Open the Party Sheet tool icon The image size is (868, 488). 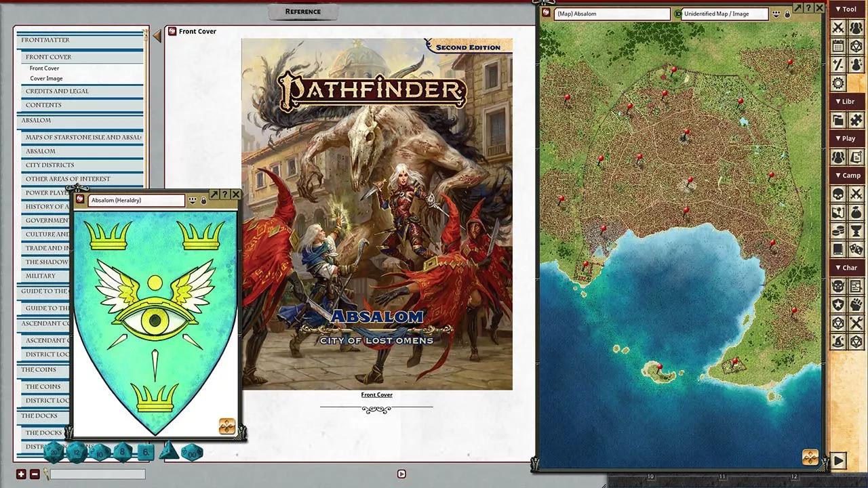tap(856, 28)
